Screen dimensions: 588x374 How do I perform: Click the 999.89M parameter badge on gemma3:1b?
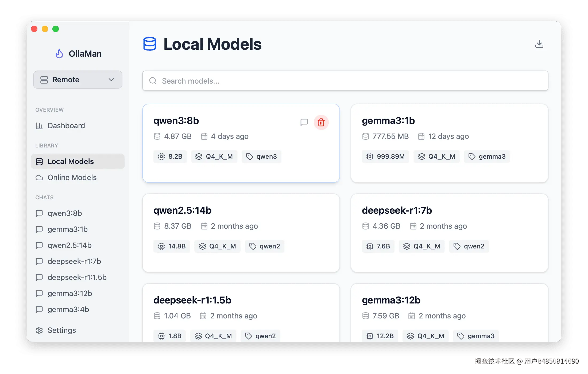[385, 157]
